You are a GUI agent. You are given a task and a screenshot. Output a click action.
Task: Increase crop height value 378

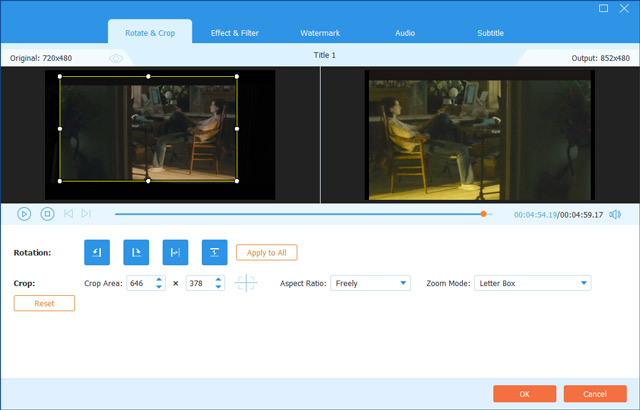(x=218, y=279)
